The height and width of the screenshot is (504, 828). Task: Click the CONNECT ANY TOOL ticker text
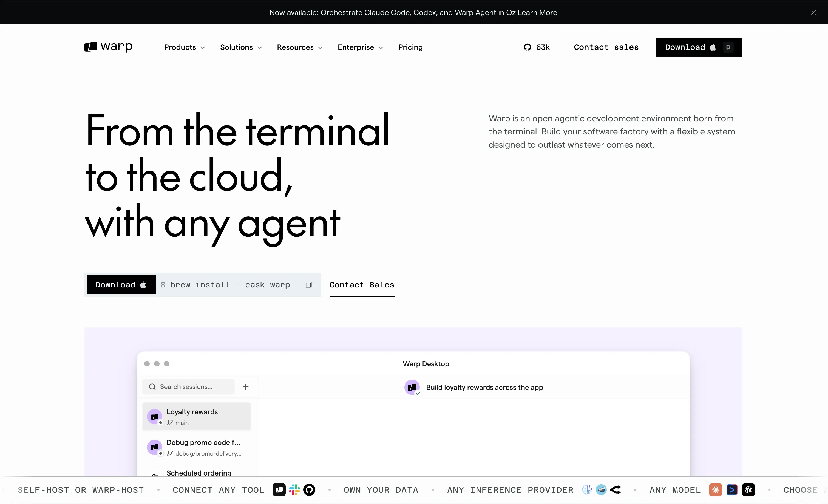tap(219, 490)
